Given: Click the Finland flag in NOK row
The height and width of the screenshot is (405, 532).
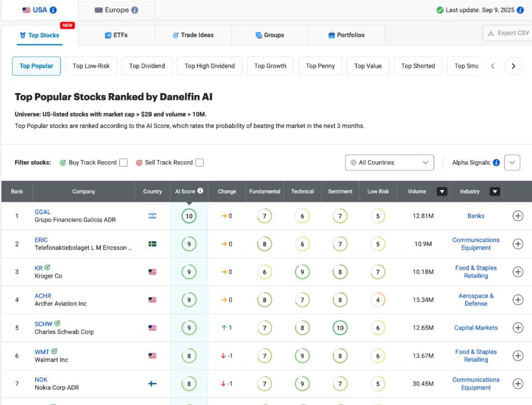Looking at the screenshot, I should pyautogui.click(x=152, y=384).
